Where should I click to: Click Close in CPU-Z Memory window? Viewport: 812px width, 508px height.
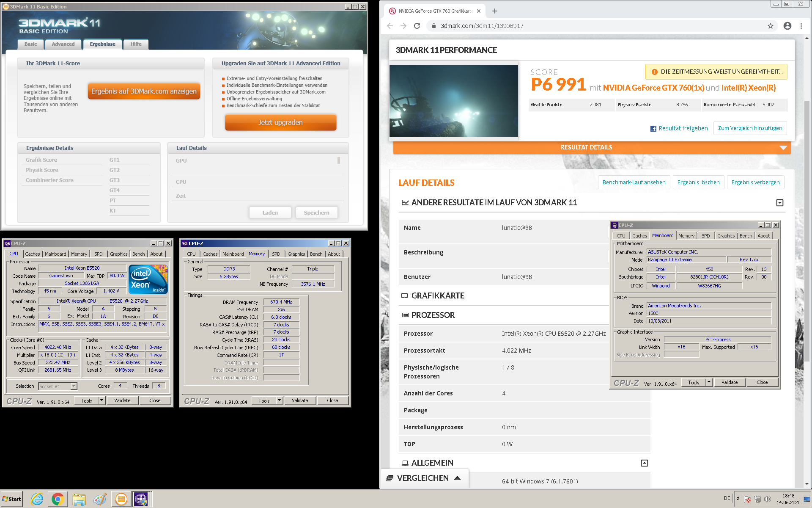332,400
